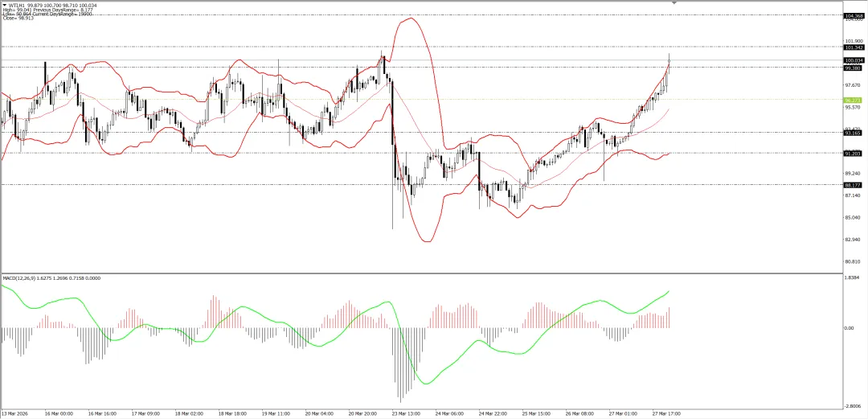Click the 85.040 price scale value

[854, 217]
